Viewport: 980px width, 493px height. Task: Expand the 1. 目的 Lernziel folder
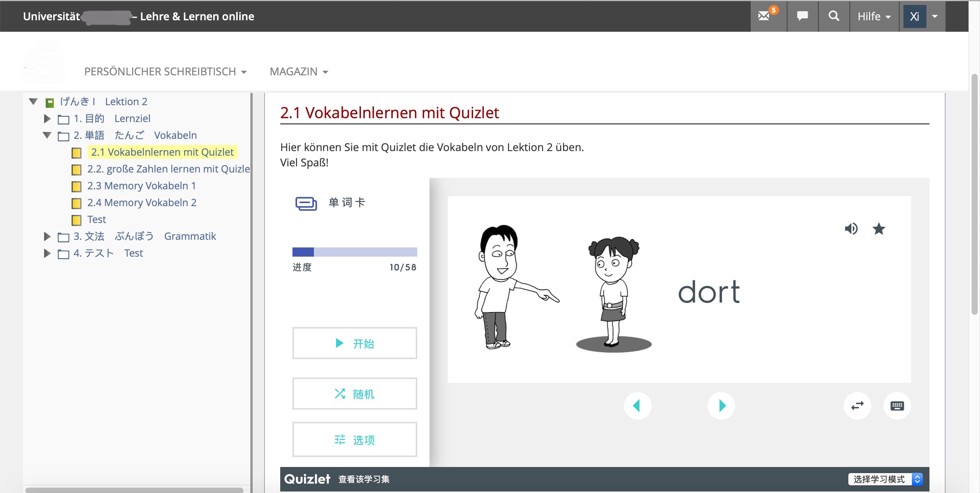pyautogui.click(x=47, y=119)
